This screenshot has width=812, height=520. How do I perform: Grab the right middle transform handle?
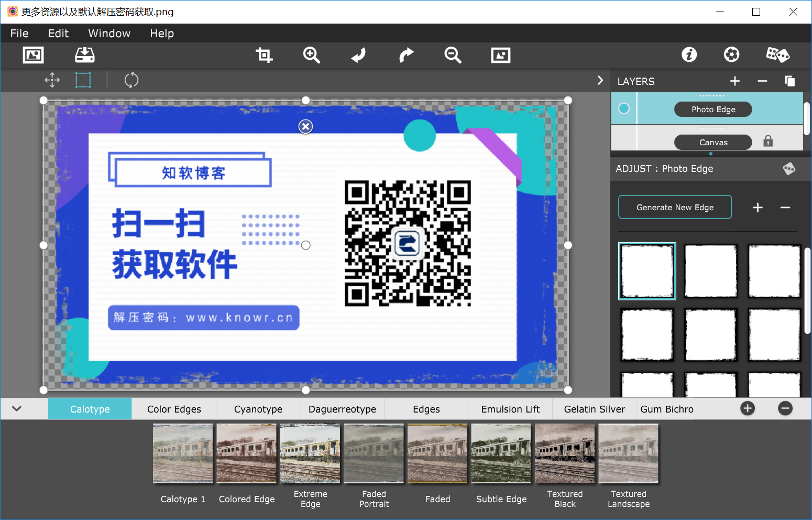568,245
